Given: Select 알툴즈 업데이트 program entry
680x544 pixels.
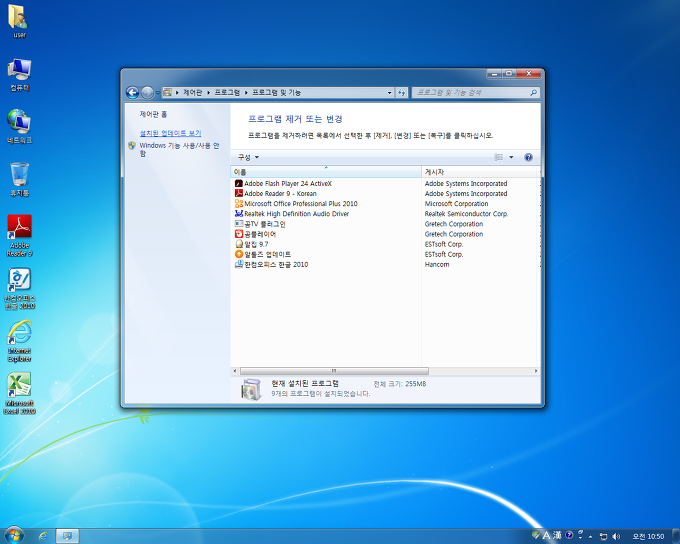Looking at the screenshot, I should [x=268, y=254].
